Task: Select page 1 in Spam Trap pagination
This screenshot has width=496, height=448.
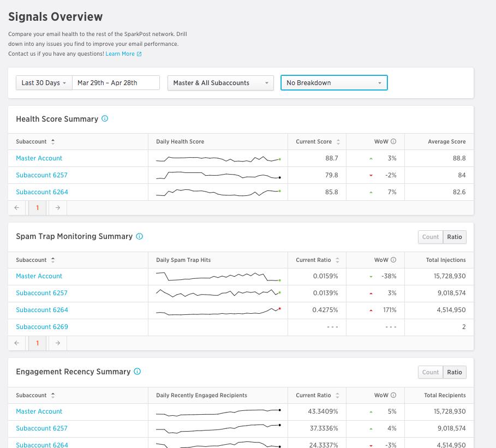Action: point(37,343)
